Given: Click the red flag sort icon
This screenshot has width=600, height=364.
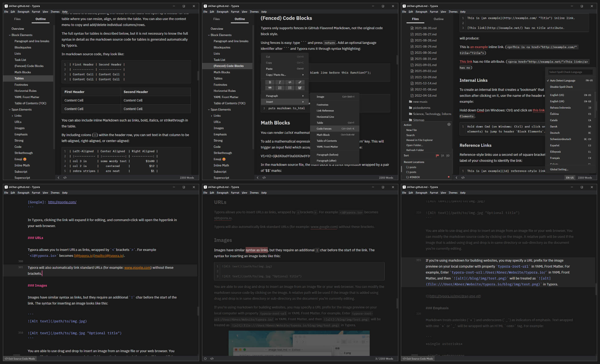Looking at the screenshot, I should tap(437, 156).
